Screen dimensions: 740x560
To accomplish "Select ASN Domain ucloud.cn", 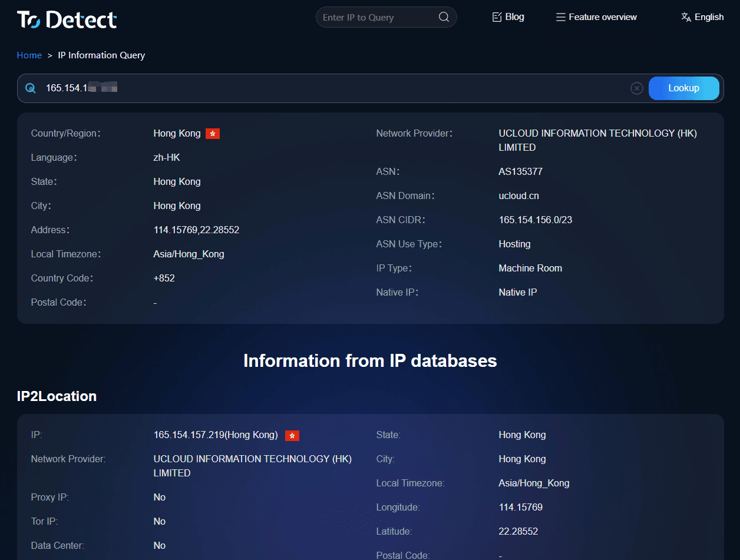I will tap(518, 195).
